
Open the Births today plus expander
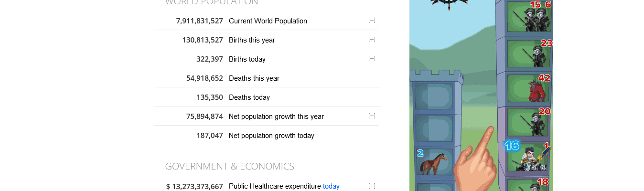(x=372, y=58)
